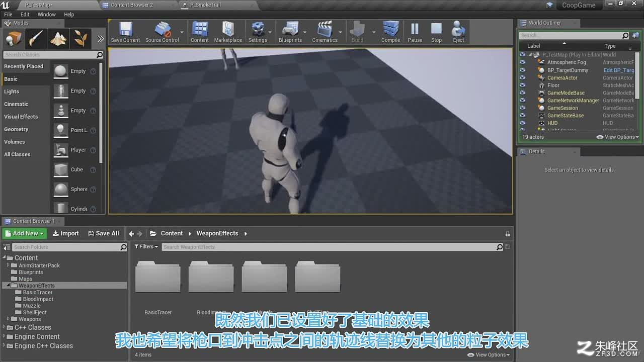Toggle visibility of Floor actor
The image size is (644, 362).
[x=522, y=85]
